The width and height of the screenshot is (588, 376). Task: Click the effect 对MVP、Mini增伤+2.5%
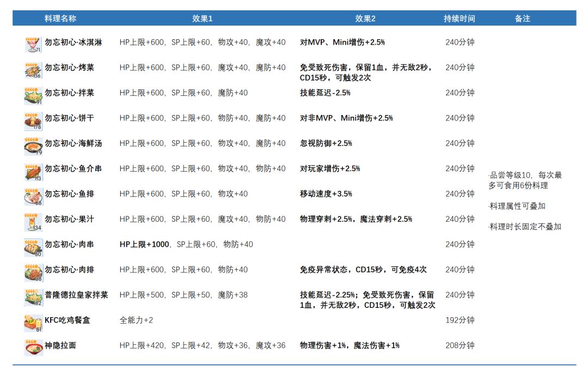342,43
